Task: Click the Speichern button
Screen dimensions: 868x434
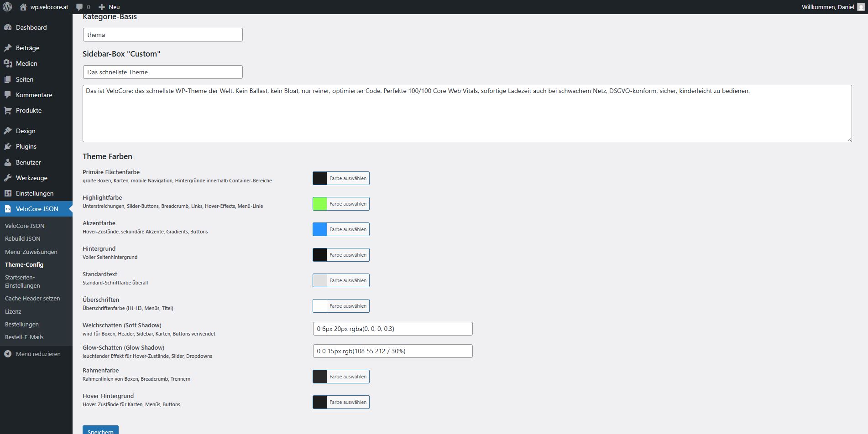Action: pos(100,431)
